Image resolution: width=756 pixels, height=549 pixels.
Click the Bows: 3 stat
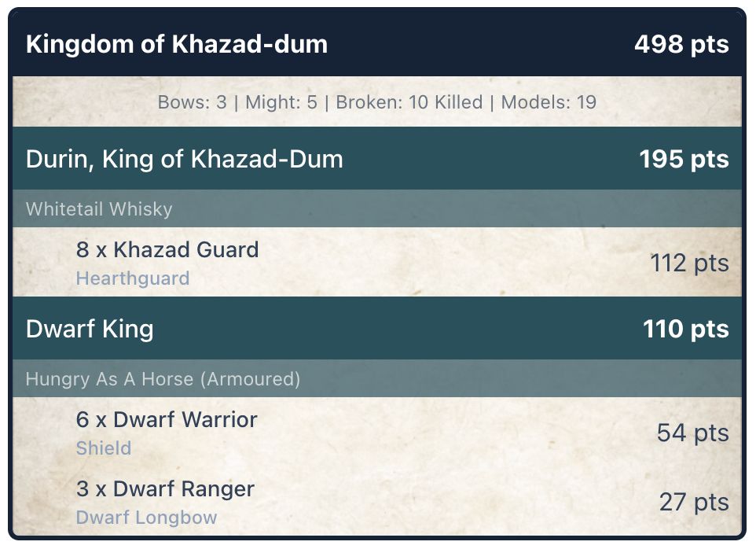point(197,102)
